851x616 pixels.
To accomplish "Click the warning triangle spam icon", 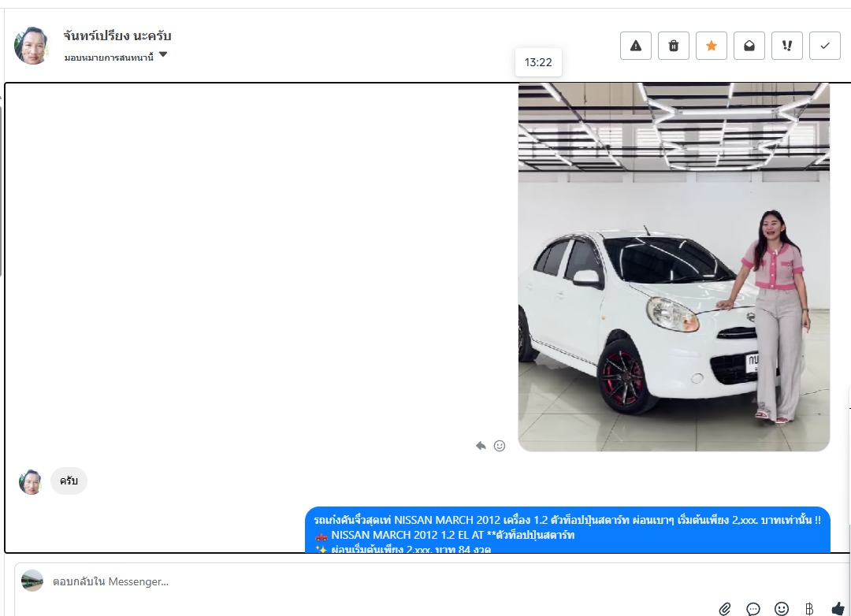I will pos(636,46).
